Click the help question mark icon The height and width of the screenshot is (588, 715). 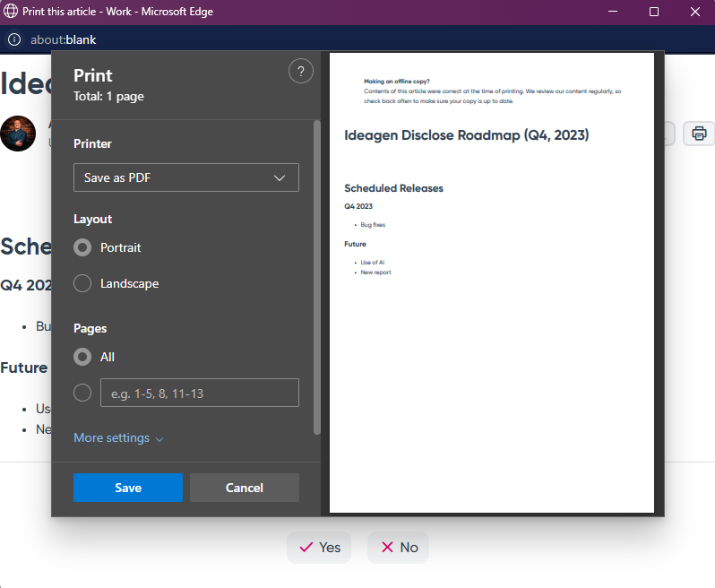pyautogui.click(x=301, y=71)
